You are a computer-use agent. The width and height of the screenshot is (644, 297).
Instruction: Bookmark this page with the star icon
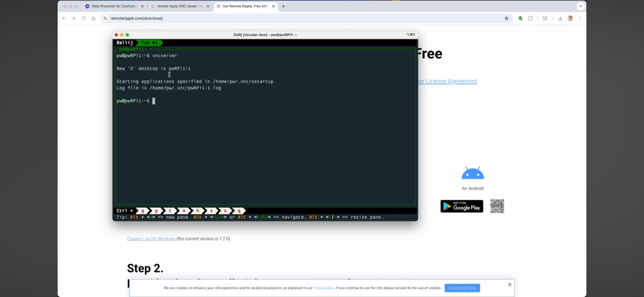click(506, 18)
